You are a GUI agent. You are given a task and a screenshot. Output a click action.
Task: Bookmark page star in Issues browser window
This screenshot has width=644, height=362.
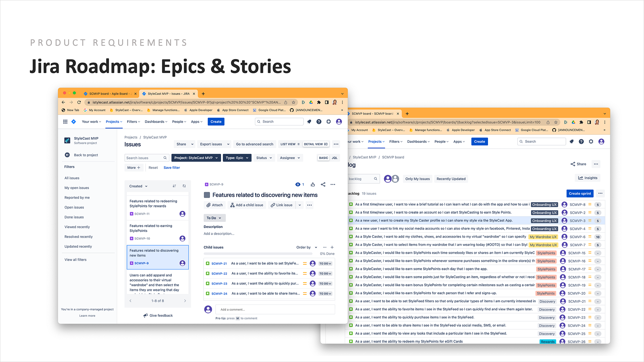pos(293,102)
